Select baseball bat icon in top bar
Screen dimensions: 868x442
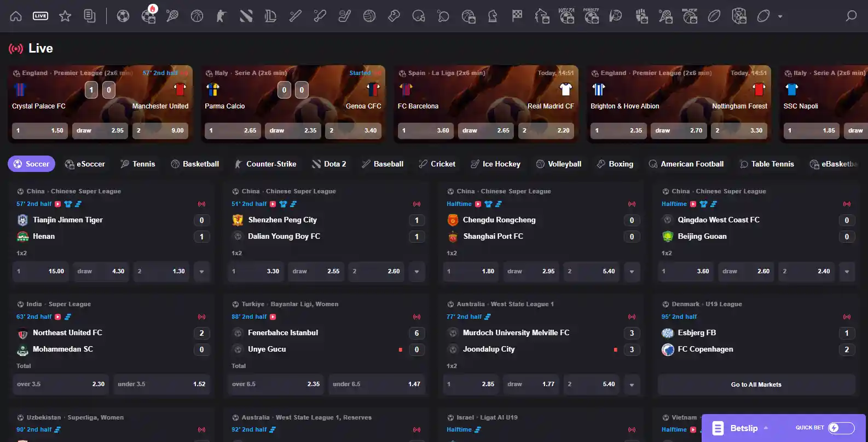click(296, 16)
